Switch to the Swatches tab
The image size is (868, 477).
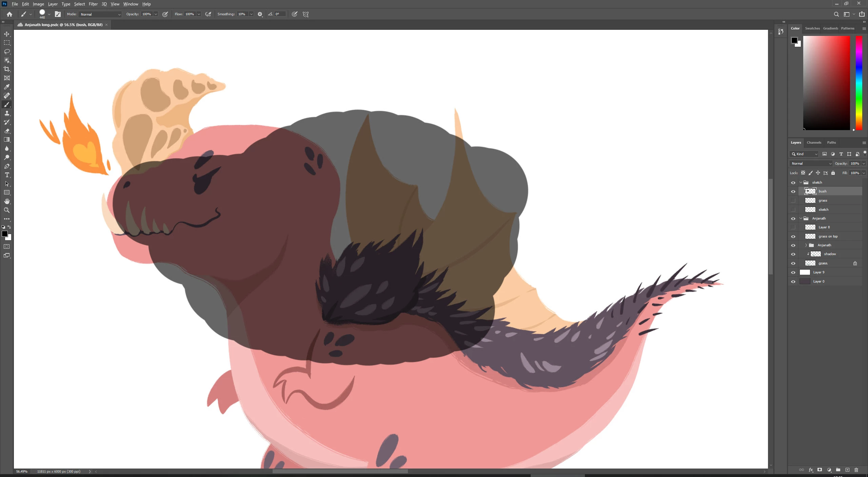click(x=812, y=28)
